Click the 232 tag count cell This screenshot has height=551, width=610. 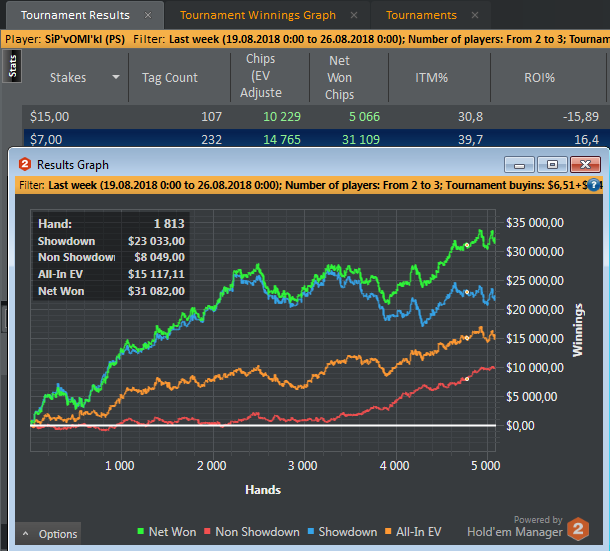tap(211, 139)
